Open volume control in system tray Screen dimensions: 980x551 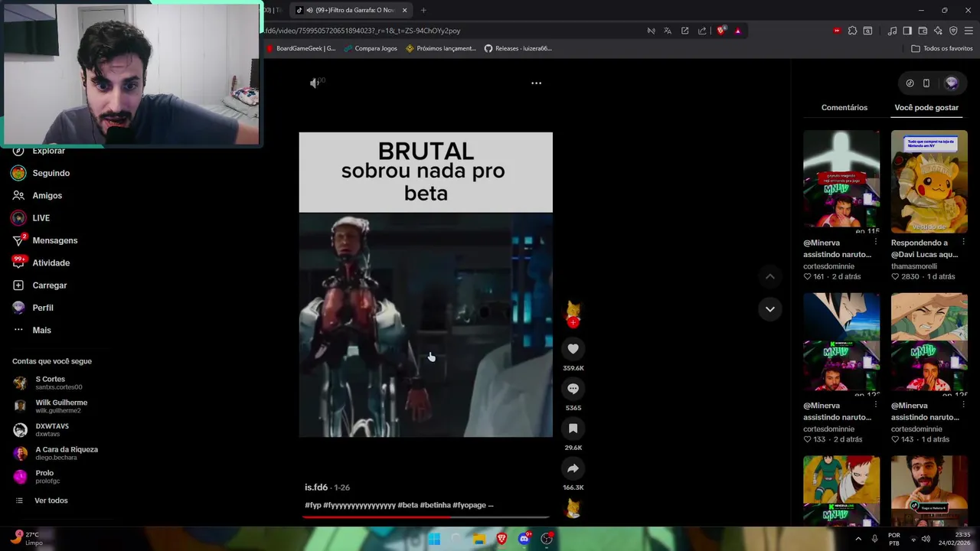pos(926,539)
